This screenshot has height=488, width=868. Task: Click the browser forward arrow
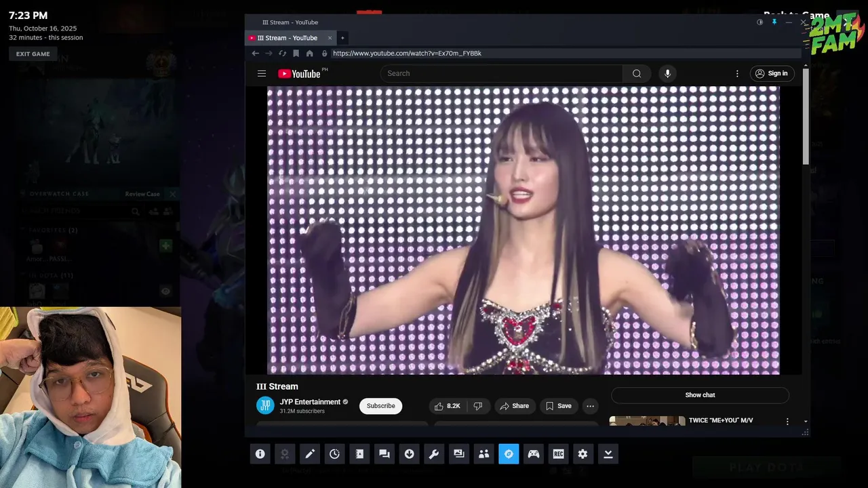click(269, 54)
